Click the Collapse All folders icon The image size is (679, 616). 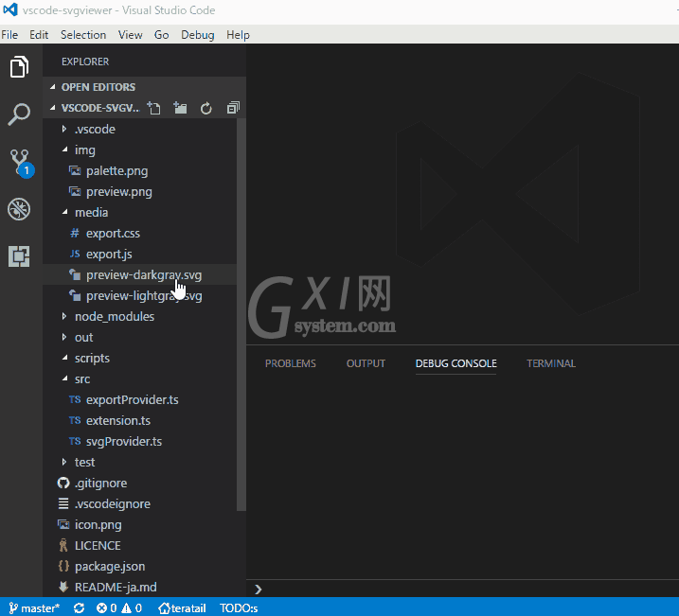coord(233,108)
